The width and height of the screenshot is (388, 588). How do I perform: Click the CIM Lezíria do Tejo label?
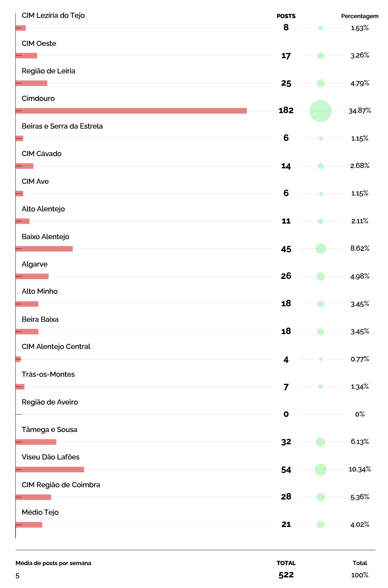53,16
